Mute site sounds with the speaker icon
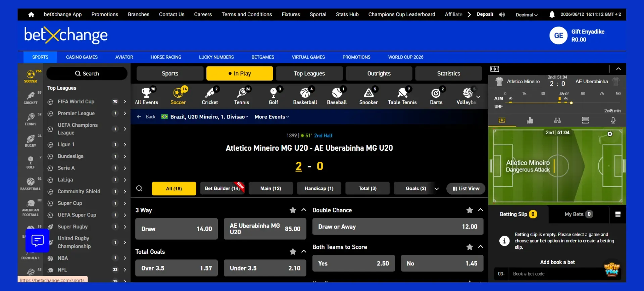 (502, 14)
